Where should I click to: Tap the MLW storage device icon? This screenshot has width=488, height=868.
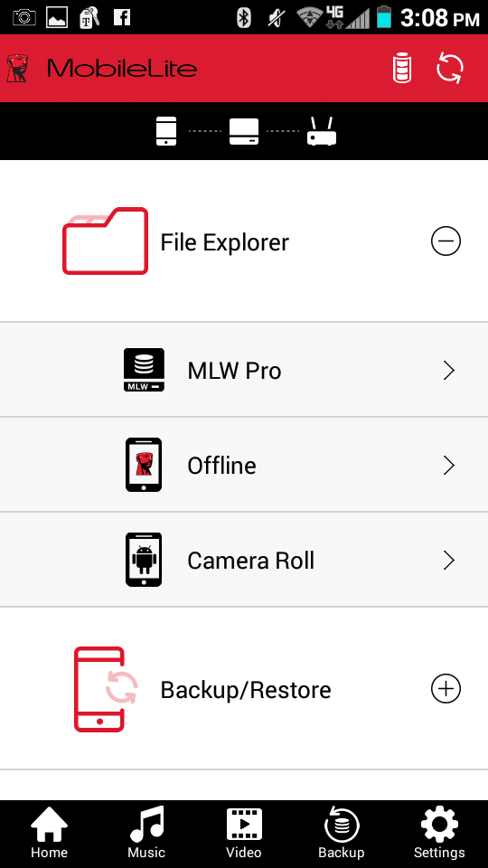pos(144,370)
